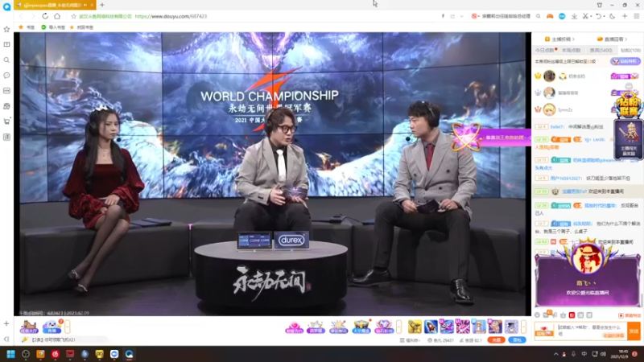Switch to the 钻粉(108) tab
644x362 pixels.
(x=630, y=50)
